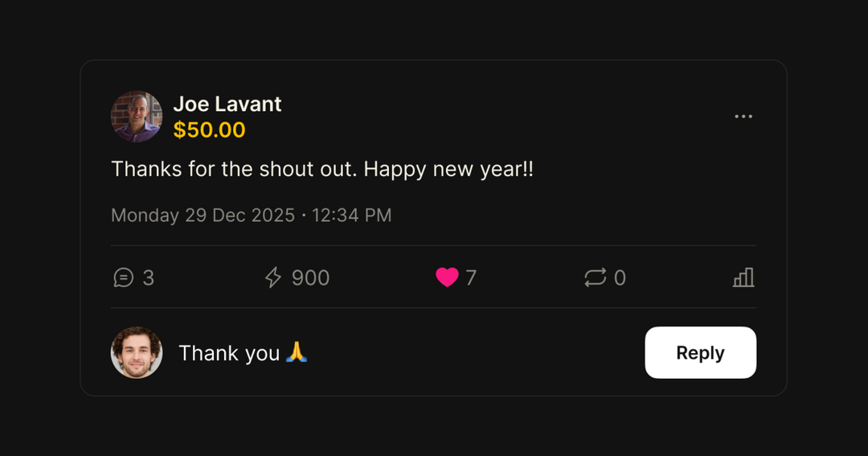Open the bar chart analytics icon
Screen dimensions: 868x456
pos(743,278)
